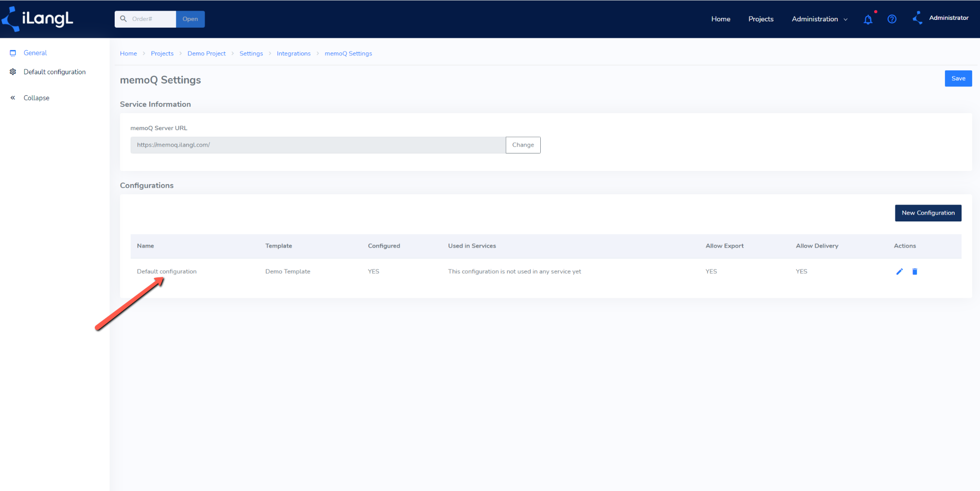980x491 pixels.
Task: Select Default configuration in the sidebar
Action: click(54, 72)
